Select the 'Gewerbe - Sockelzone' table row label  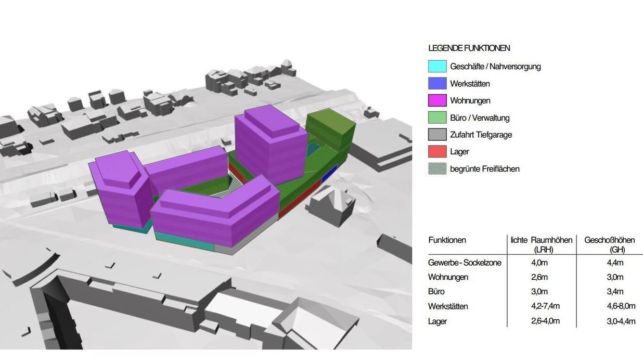pyautogui.click(x=465, y=263)
